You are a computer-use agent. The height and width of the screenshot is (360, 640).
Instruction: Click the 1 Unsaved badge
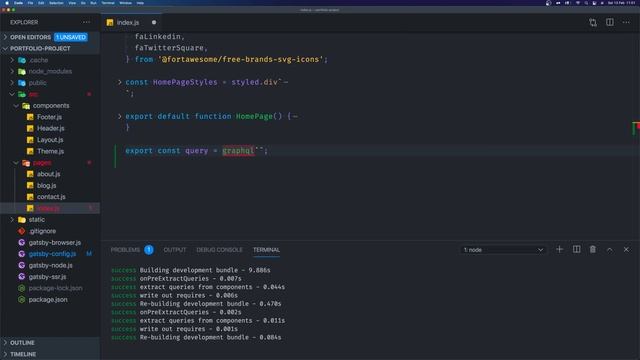[x=71, y=37]
